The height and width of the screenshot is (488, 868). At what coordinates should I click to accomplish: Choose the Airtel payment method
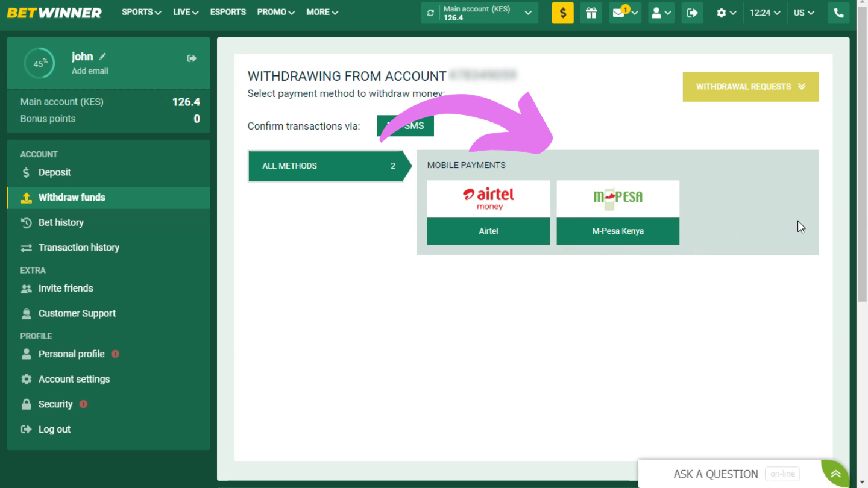coord(488,213)
